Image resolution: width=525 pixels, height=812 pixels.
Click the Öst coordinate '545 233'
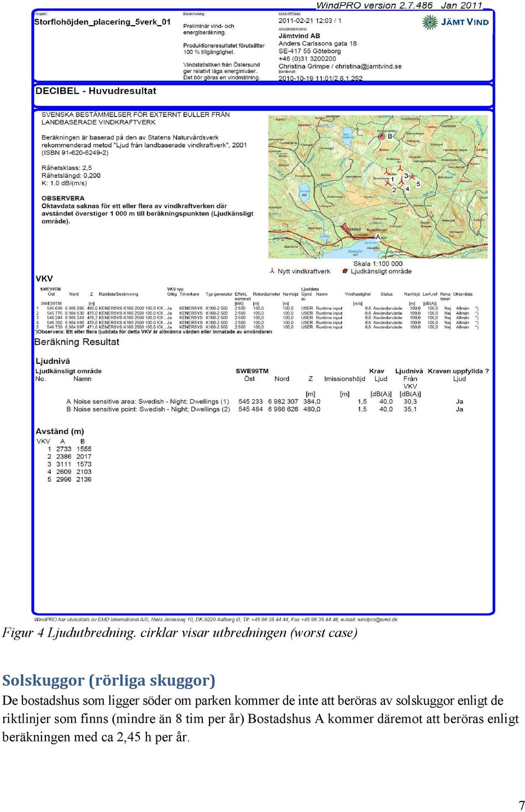[250, 402]
